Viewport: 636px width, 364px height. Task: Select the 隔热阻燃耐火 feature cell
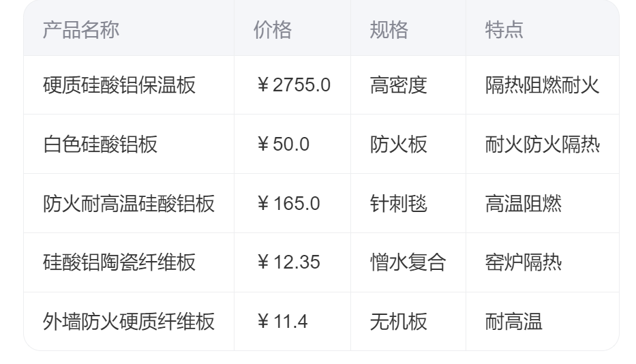tap(543, 85)
